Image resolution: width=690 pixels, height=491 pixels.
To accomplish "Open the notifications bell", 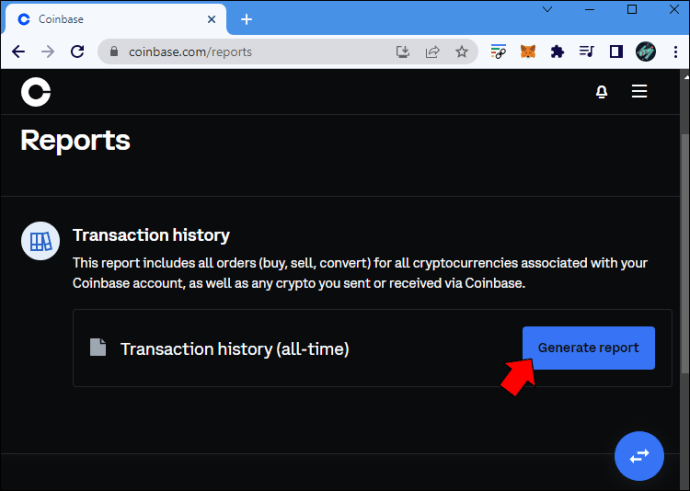I will tap(602, 92).
